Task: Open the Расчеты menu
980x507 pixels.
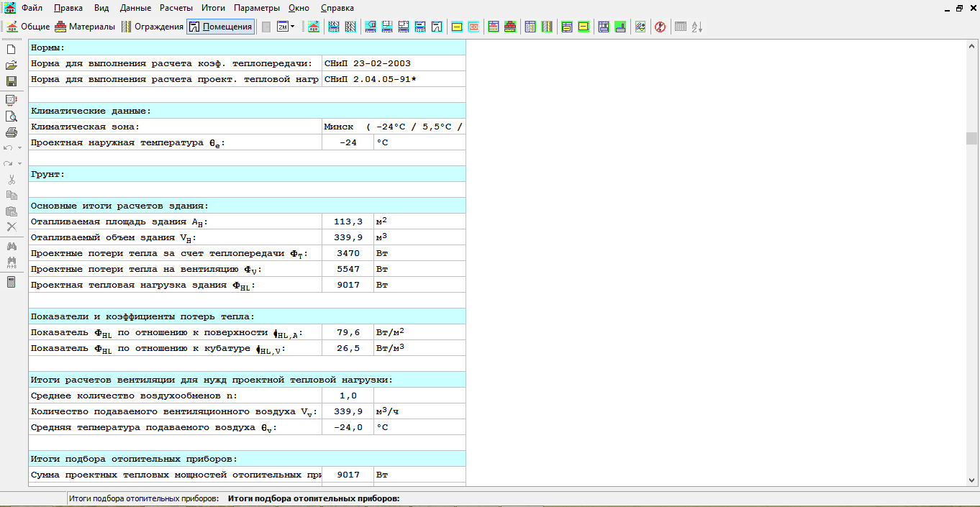Action: [x=176, y=8]
